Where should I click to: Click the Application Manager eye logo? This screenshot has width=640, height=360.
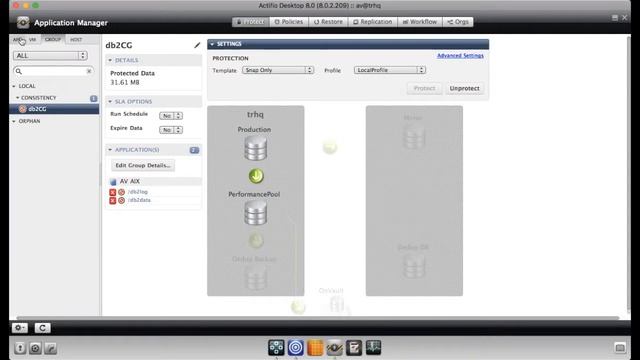pos(23,22)
